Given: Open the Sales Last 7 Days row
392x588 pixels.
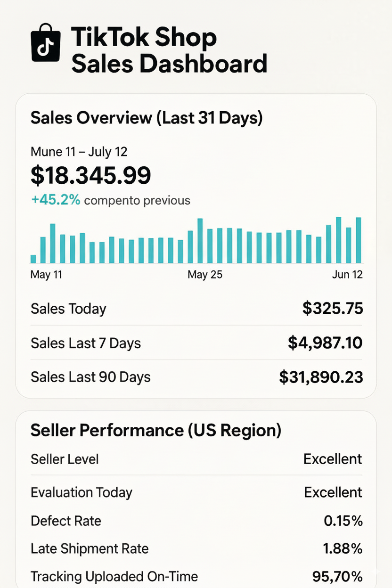Looking at the screenshot, I should [x=196, y=343].
